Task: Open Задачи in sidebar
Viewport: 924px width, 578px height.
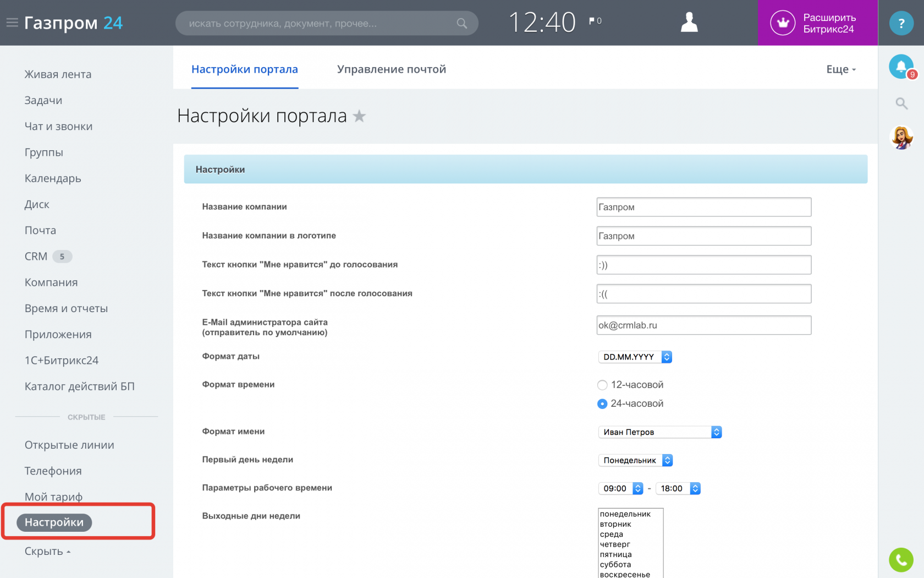Action: (x=43, y=100)
